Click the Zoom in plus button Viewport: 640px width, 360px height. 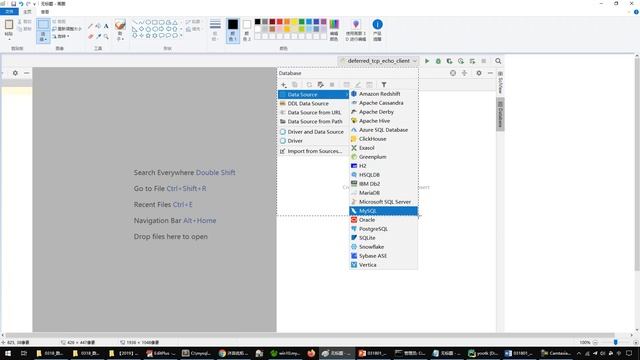pyautogui.click(x=636, y=342)
